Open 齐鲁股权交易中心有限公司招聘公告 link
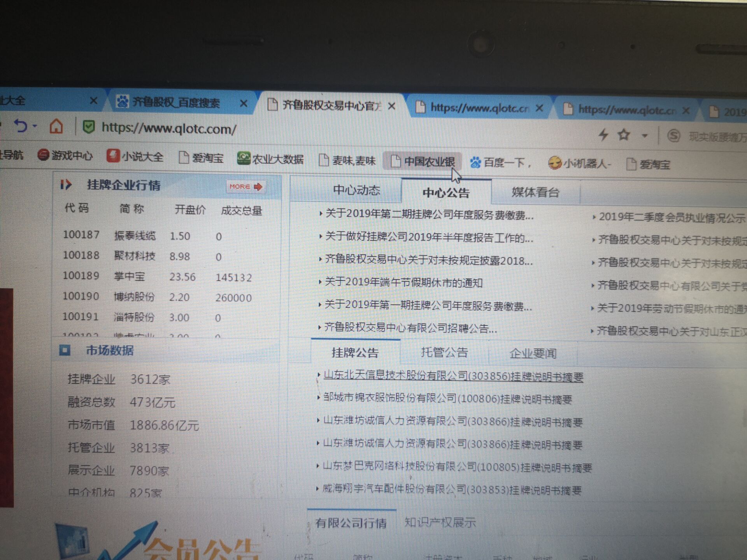This screenshot has height=560, width=747. coord(410,328)
